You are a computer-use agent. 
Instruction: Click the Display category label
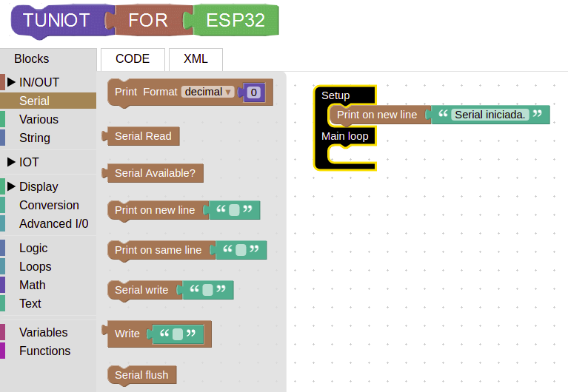click(39, 186)
